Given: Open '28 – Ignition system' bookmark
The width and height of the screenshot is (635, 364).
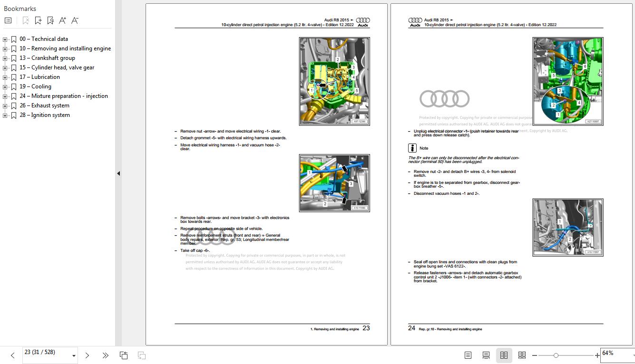Looking at the screenshot, I should click(x=45, y=115).
